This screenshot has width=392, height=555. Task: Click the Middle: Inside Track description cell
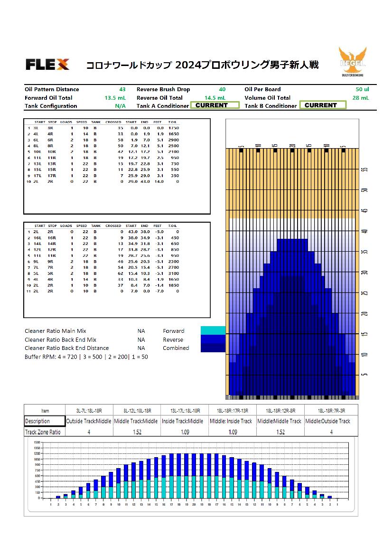tap(233, 421)
